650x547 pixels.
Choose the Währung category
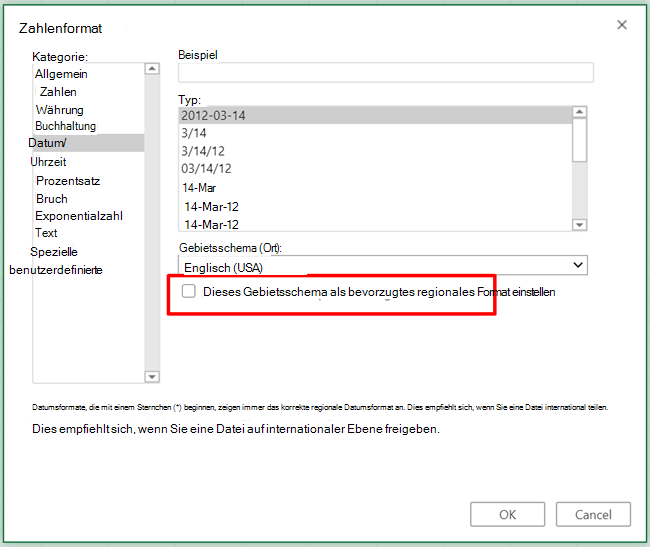(x=59, y=109)
